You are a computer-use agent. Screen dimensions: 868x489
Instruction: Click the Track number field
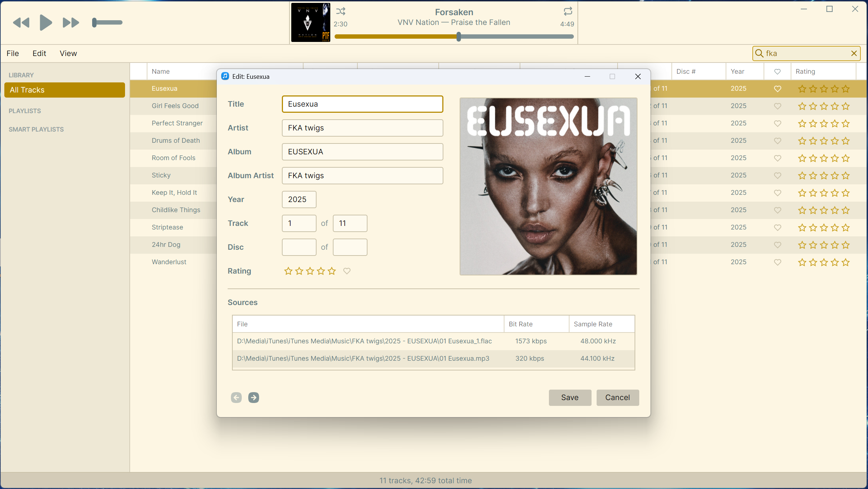pos(299,223)
